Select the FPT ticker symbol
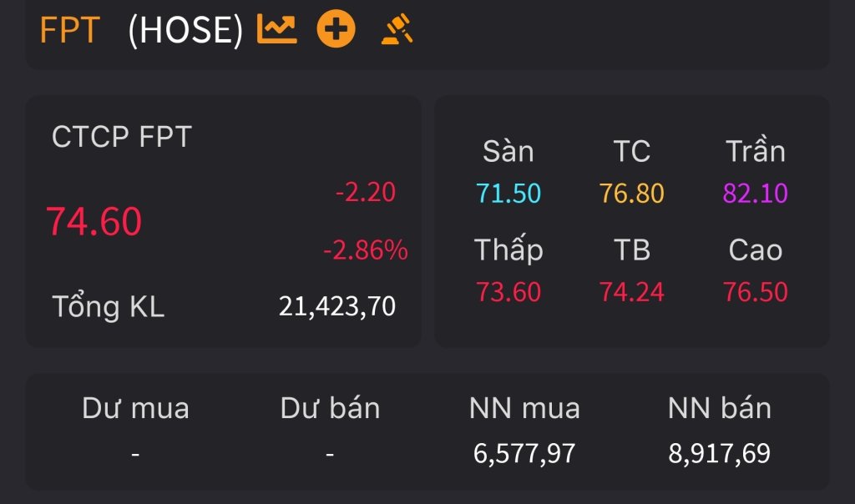This screenshot has width=855, height=504. [x=70, y=29]
